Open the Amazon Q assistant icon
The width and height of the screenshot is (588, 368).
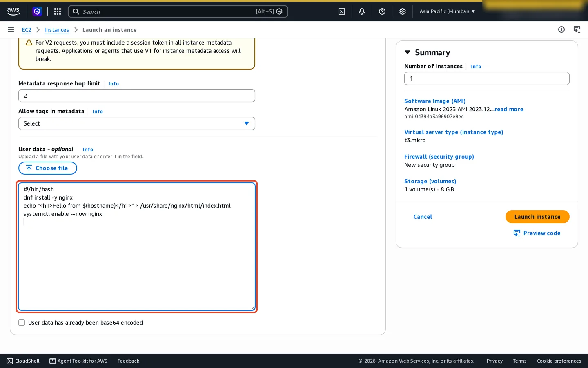[x=37, y=11]
